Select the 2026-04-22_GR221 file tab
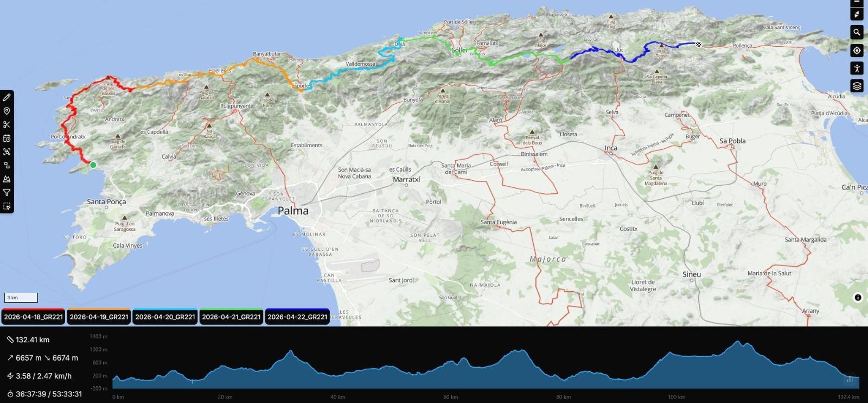868x403 pixels. click(297, 317)
